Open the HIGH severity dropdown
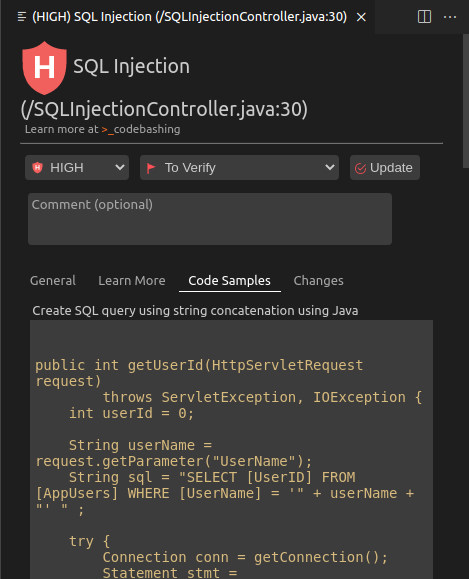469x579 pixels. coord(77,168)
